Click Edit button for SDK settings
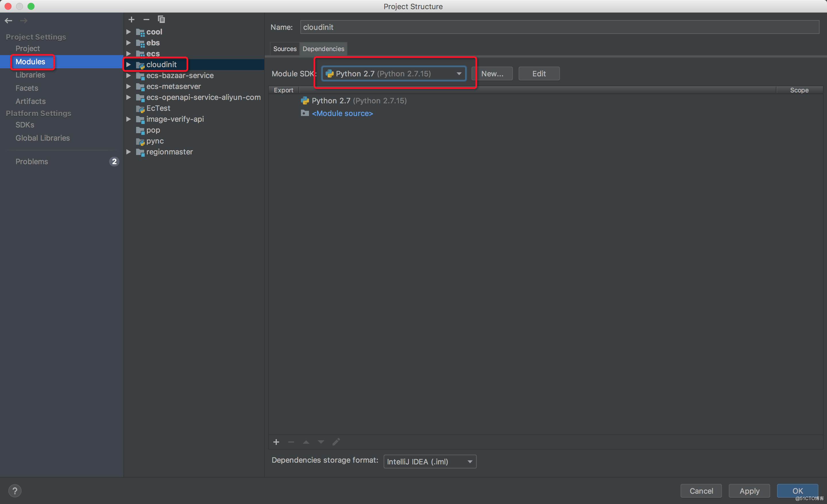 [539, 73]
